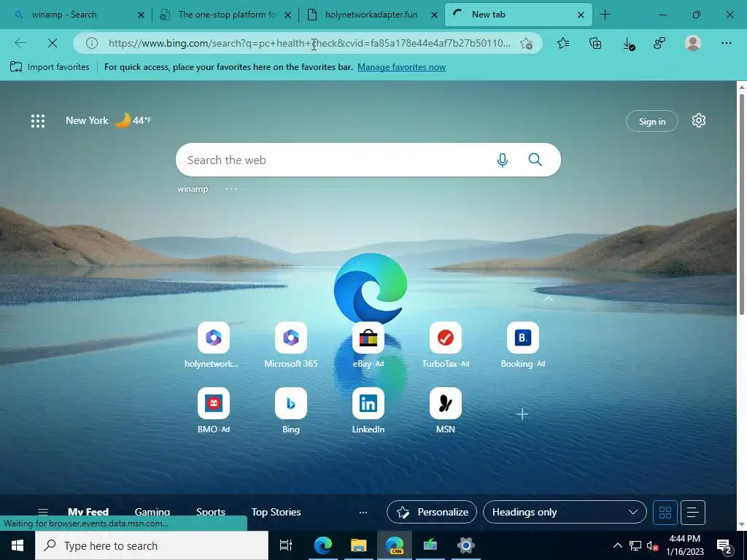The image size is (747, 560).
Task: Switch to holynetworkadapter.fun tab
Action: [371, 15]
